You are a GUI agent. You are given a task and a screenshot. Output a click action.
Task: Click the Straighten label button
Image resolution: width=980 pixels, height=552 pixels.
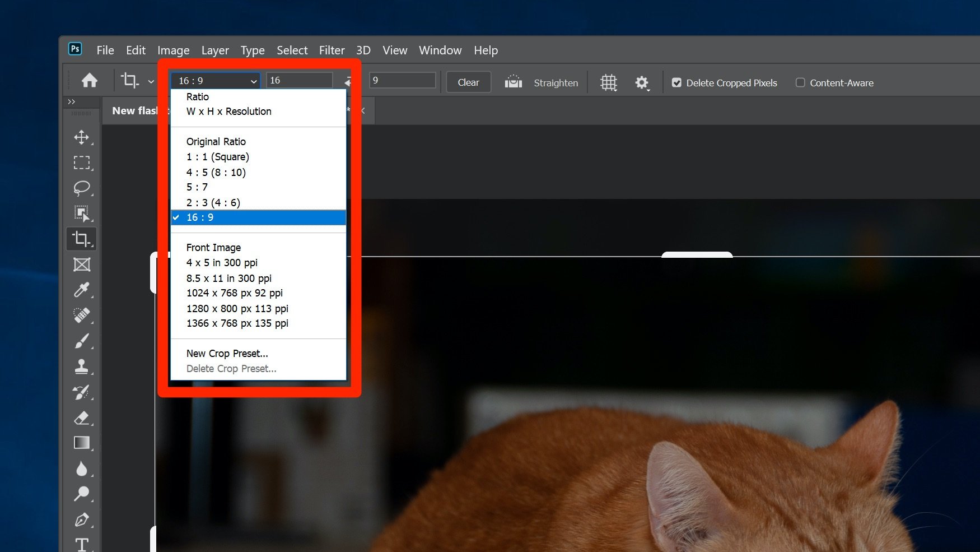[556, 83]
